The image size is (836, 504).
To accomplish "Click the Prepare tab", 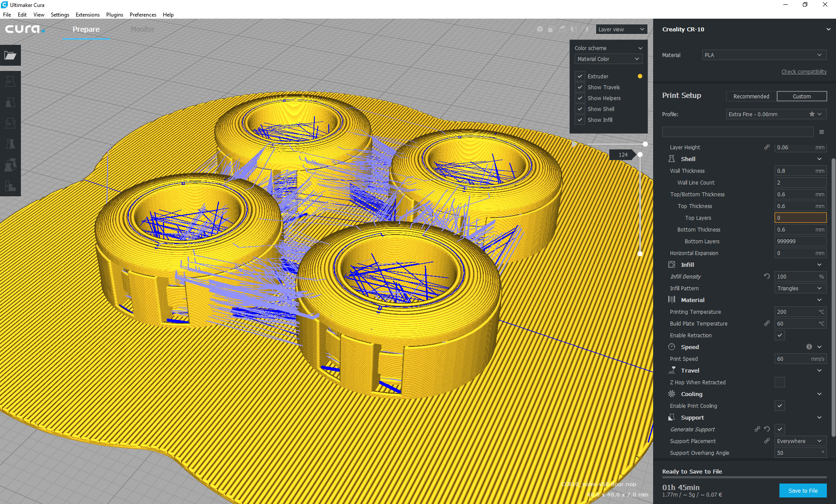I will [x=86, y=29].
